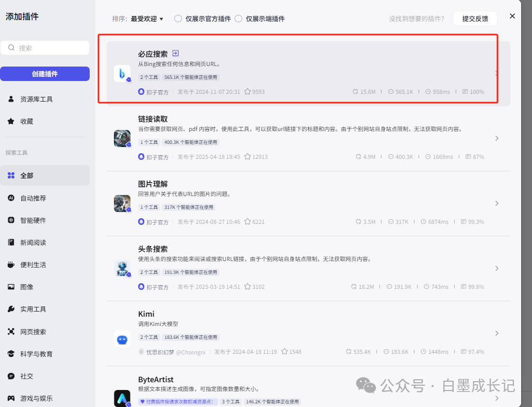Screen dimensions: 532x407
Task: Click the 收藏 star icon in the sidebar
Action: pos(11,121)
